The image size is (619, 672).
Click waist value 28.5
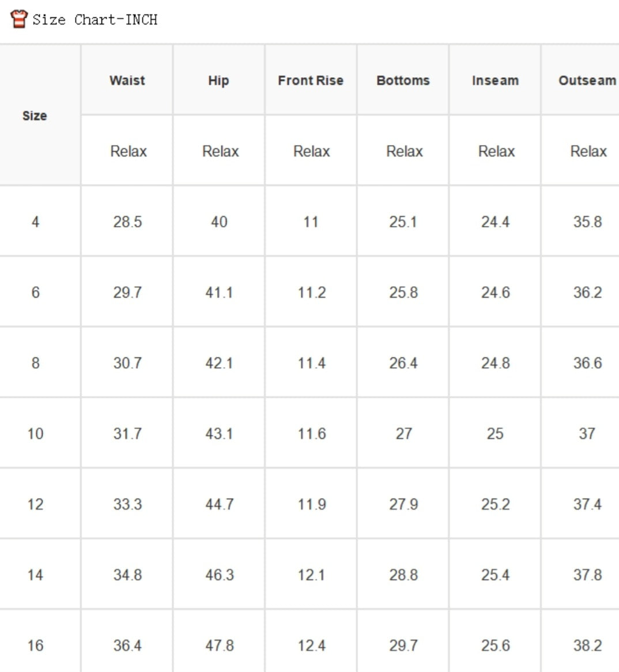tap(127, 222)
